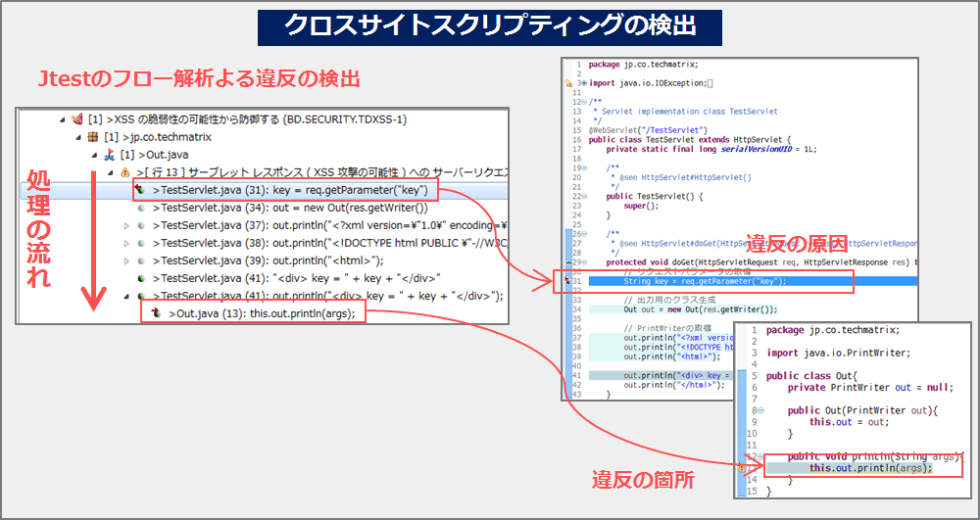980x520 pixels.
Task: Click the @WebServlet("/TestServlet") annotation line
Action: tap(648, 130)
